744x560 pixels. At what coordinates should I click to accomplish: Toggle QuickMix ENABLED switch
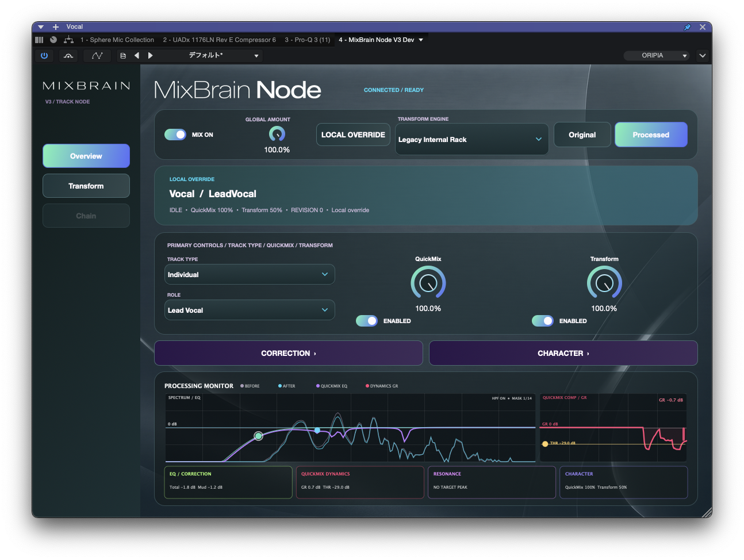pyautogui.click(x=367, y=321)
